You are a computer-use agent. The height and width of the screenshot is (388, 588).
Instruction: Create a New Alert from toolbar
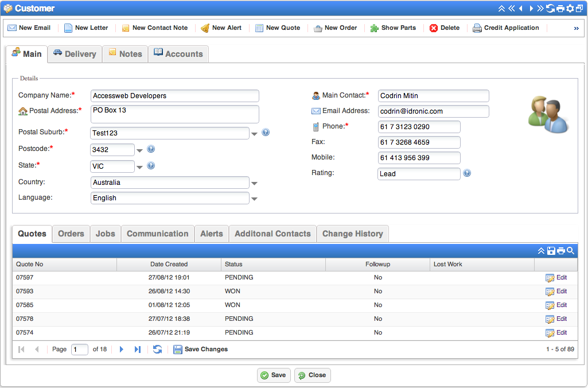[205, 28]
